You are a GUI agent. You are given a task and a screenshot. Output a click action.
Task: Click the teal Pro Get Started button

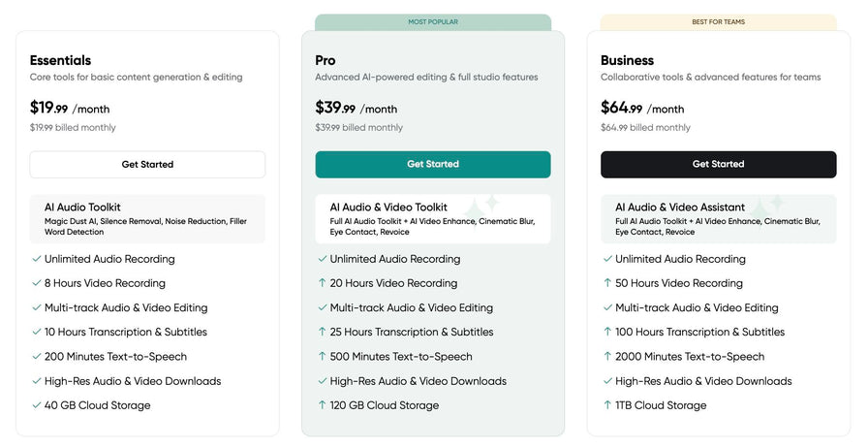[x=432, y=165]
